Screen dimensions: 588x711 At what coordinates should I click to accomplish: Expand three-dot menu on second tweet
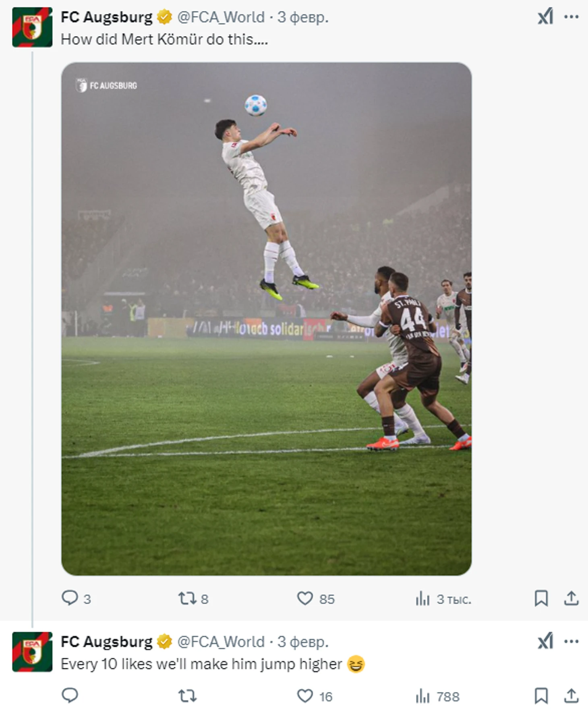pyautogui.click(x=571, y=641)
